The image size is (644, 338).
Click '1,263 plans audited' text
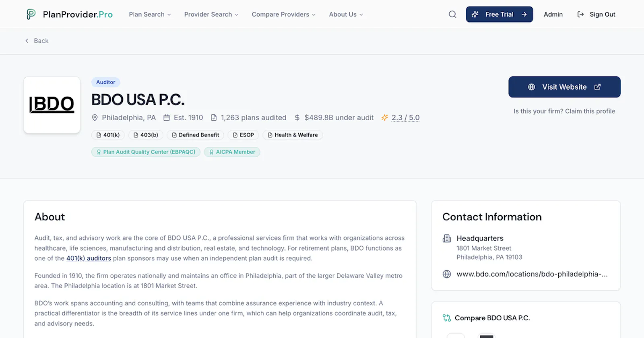(x=254, y=117)
